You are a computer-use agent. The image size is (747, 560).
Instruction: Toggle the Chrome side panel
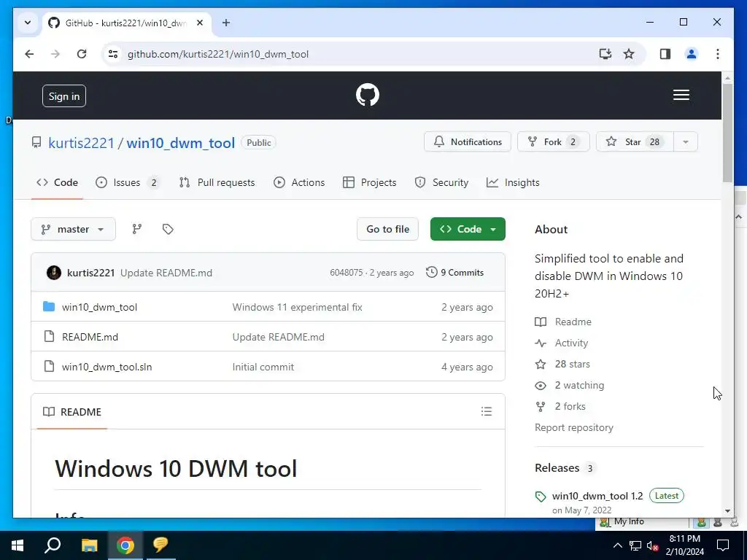tap(665, 54)
